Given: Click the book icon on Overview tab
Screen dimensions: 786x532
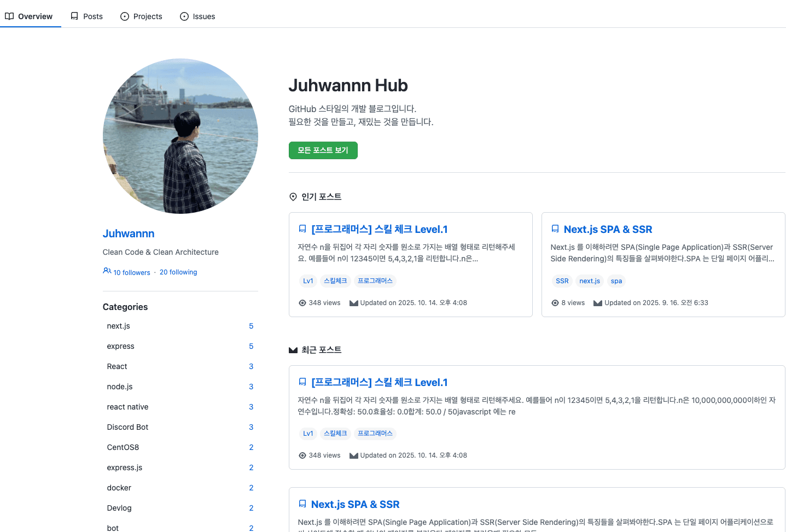Looking at the screenshot, I should point(9,16).
